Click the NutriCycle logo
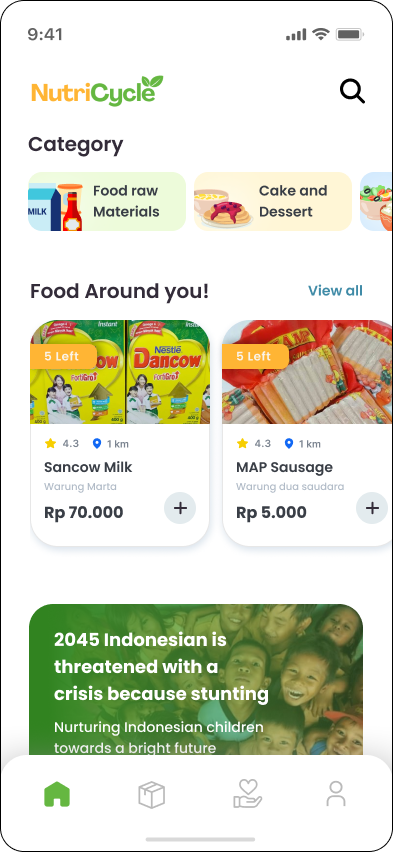This screenshot has height=852, width=393. [x=97, y=90]
